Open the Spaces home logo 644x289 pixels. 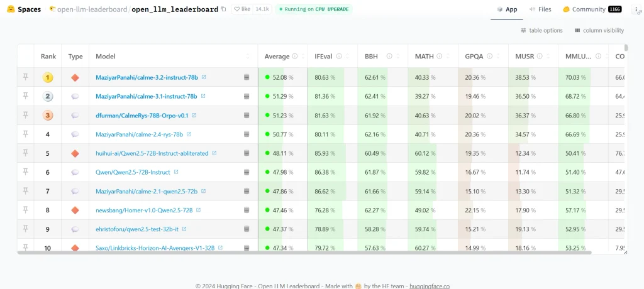(24, 9)
